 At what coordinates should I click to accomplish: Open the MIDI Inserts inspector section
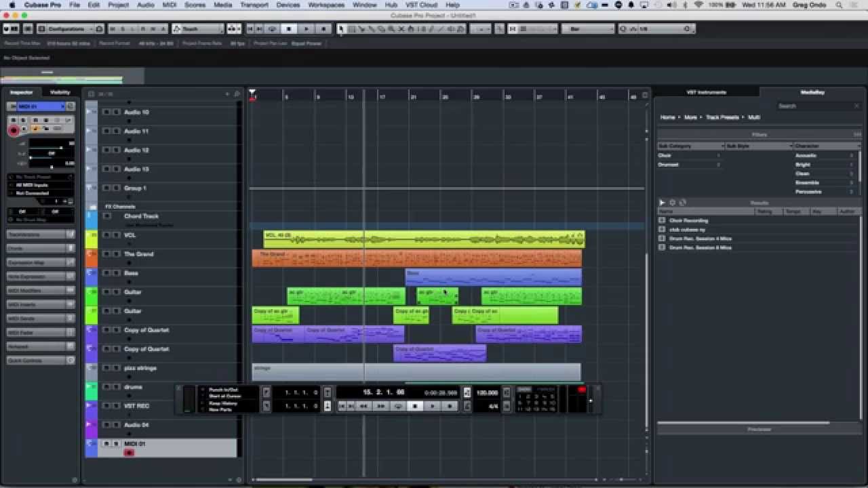click(x=41, y=304)
